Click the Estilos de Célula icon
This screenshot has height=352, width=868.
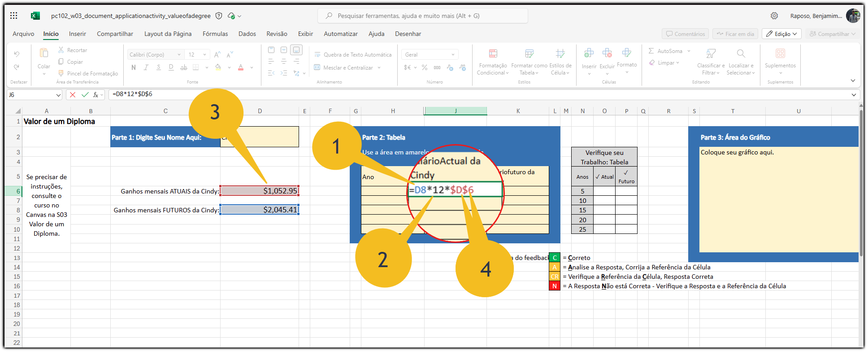(x=560, y=54)
